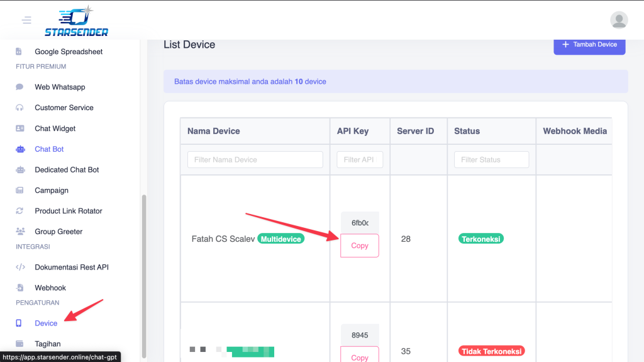The image size is (644, 362).
Task: Click the hamburger menu icon
Action: [x=26, y=20]
